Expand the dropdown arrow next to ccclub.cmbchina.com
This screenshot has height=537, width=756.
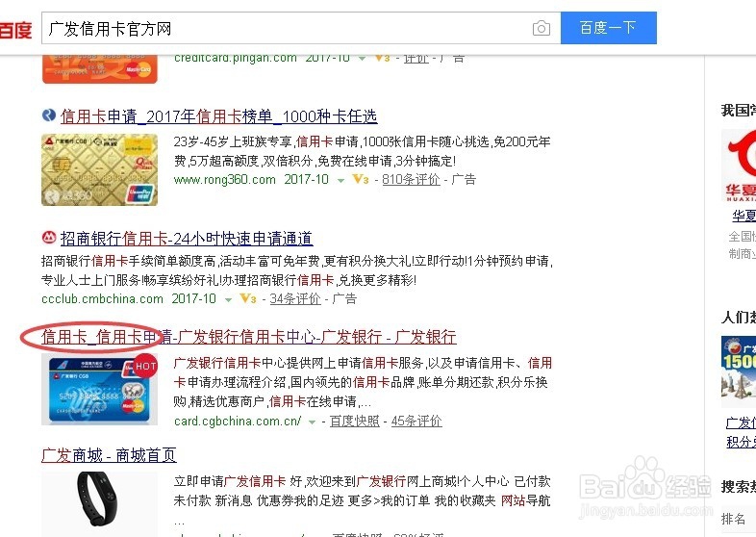228,299
